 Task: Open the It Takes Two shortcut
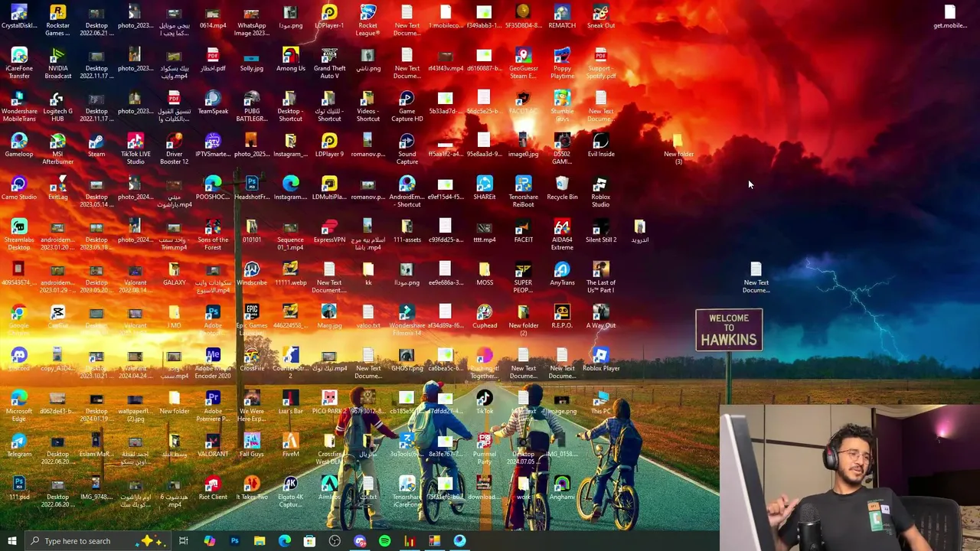click(252, 487)
